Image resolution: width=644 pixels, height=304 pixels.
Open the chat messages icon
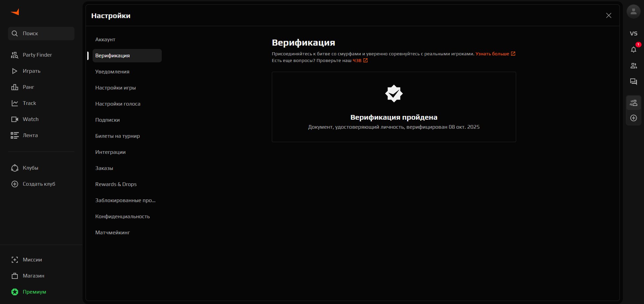pyautogui.click(x=633, y=82)
